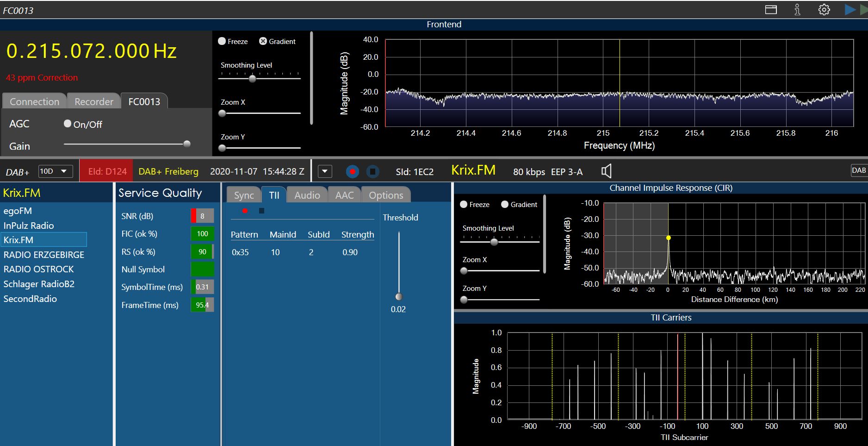The width and height of the screenshot is (868, 446).
Task: Click the Threshold slider handle
Action: pos(399,296)
